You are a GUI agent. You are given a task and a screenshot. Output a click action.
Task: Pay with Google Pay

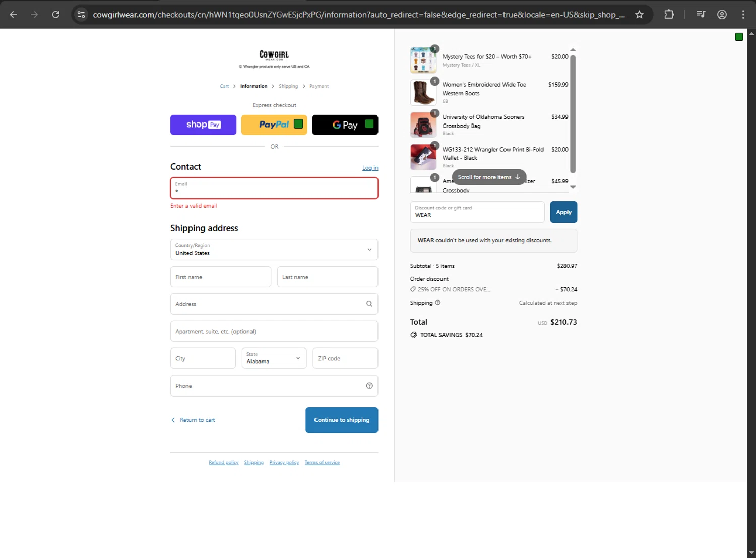pyautogui.click(x=345, y=125)
